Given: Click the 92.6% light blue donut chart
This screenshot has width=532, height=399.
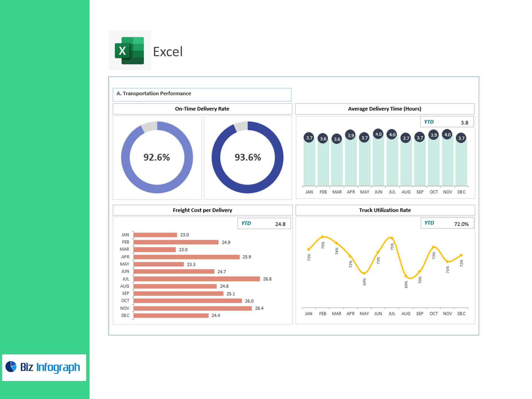Looking at the screenshot, I should point(157,157).
